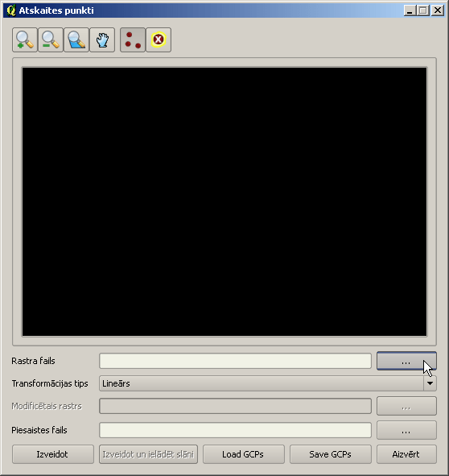Minimize the Atskaites punkti window
The height and width of the screenshot is (476, 449).
[410, 10]
